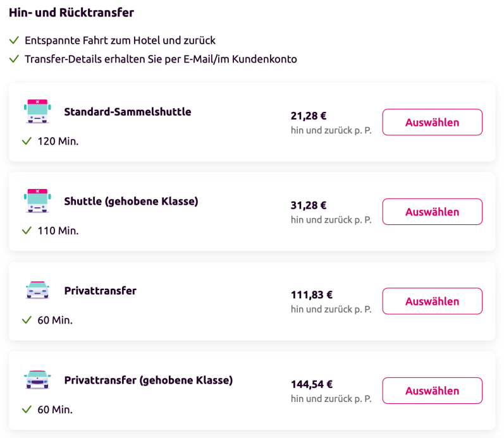
Task: Click the 21,28 € price
Action: pyautogui.click(x=309, y=116)
